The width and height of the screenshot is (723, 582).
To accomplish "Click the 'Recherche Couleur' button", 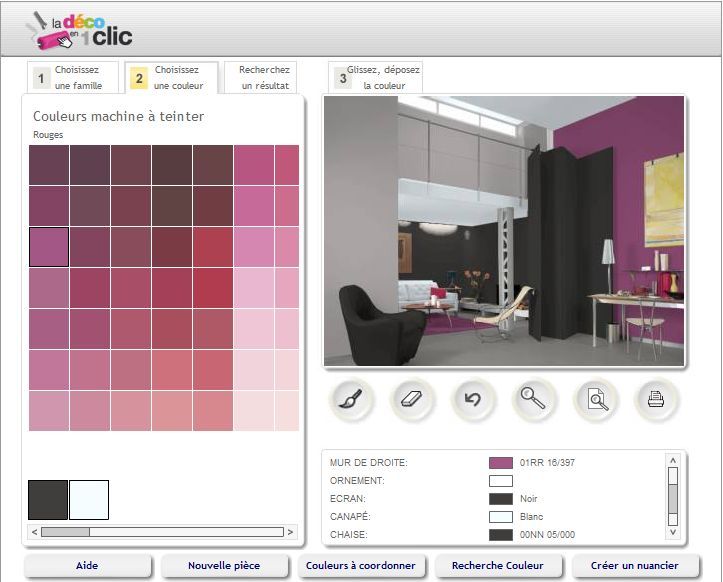I will [498, 566].
